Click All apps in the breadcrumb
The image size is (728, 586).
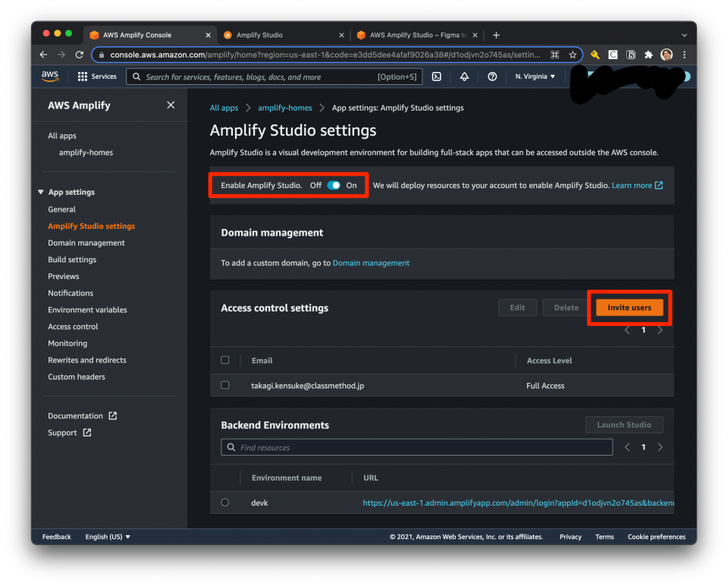[x=224, y=108]
